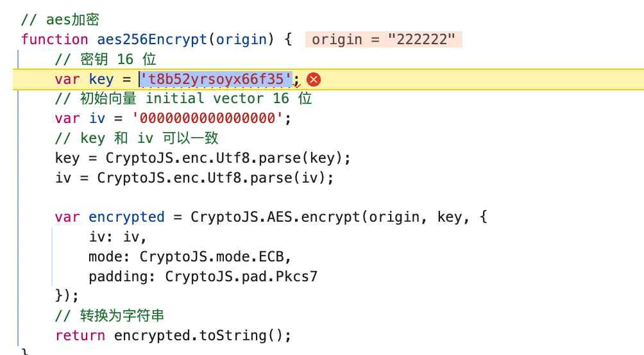
Task: Click the red error icon after the key string
Action: pyautogui.click(x=314, y=79)
